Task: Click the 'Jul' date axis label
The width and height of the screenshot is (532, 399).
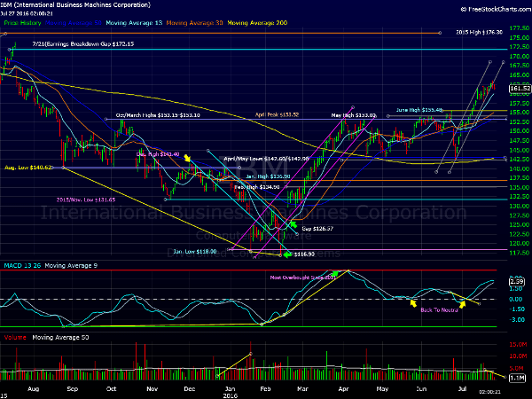Action: point(462,389)
